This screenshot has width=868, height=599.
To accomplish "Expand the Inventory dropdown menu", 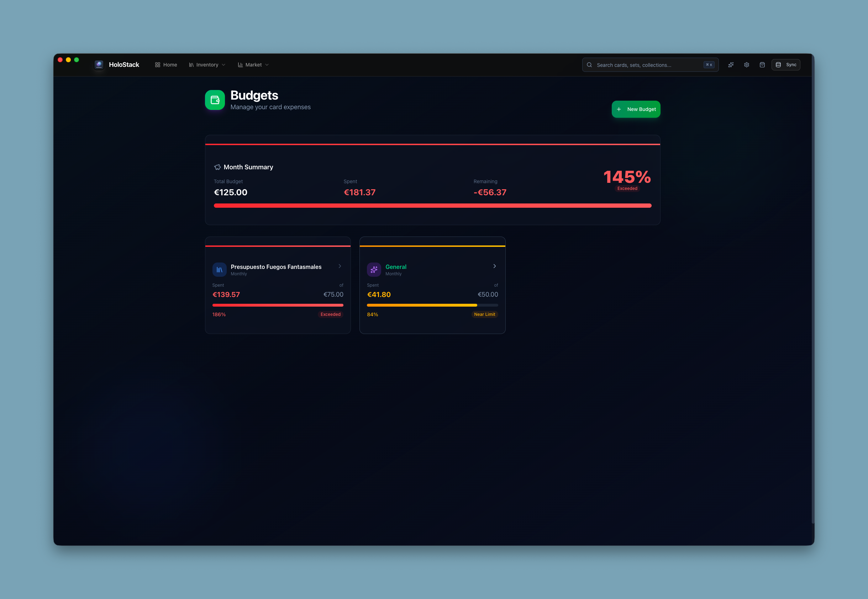I will 207,65.
